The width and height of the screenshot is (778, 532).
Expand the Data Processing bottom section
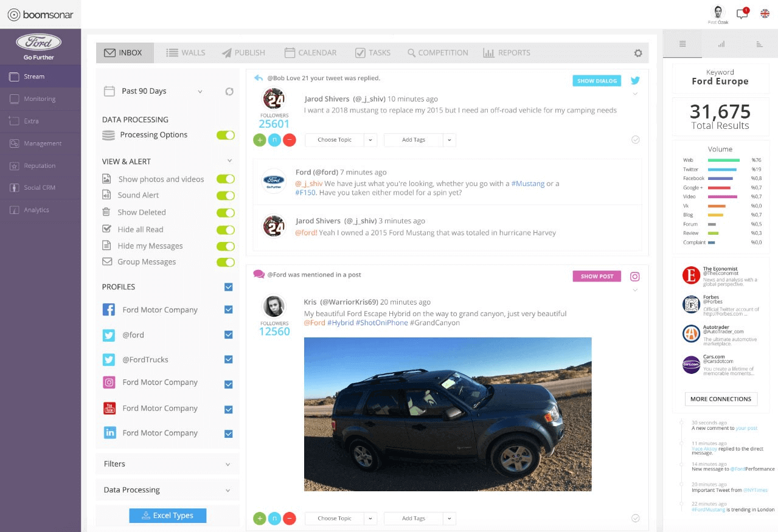[x=167, y=490]
